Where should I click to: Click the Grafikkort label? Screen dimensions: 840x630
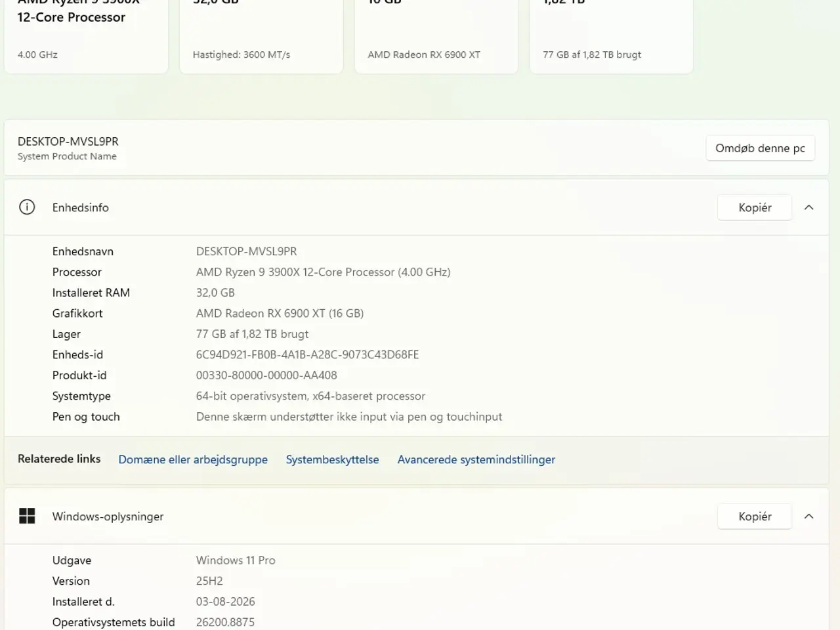pos(77,313)
